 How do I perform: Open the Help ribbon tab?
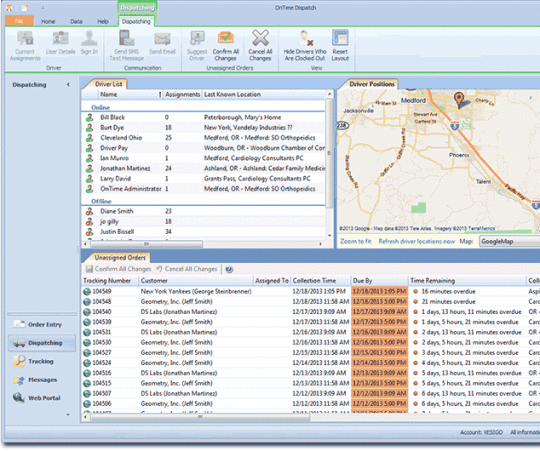tap(103, 21)
